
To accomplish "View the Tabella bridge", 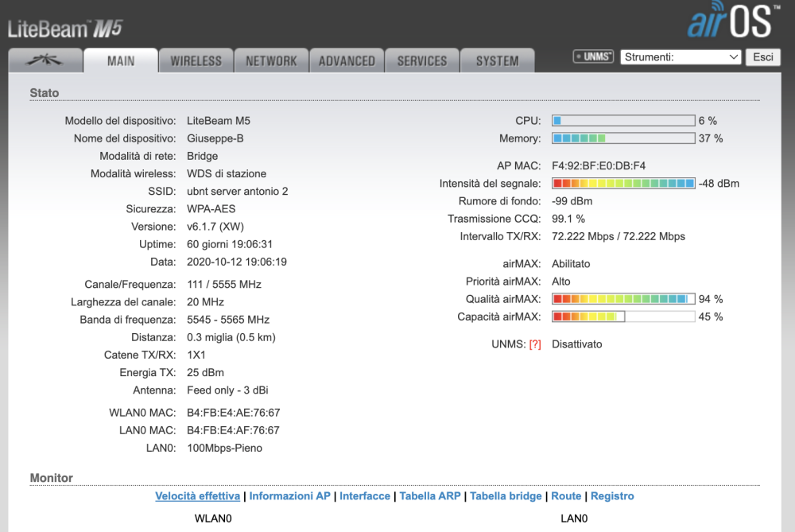I will pos(506,496).
